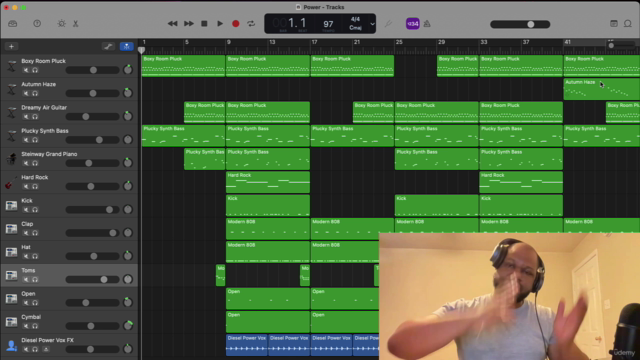
Task: Click bar 9 on the ruler
Action: click(x=228, y=42)
